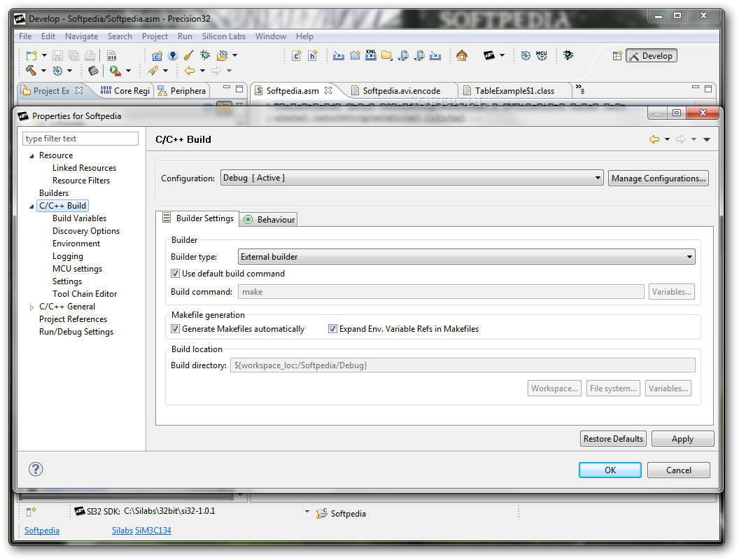Switch to the Builder Settings tab
This screenshot has width=739, height=560.
[197, 218]
